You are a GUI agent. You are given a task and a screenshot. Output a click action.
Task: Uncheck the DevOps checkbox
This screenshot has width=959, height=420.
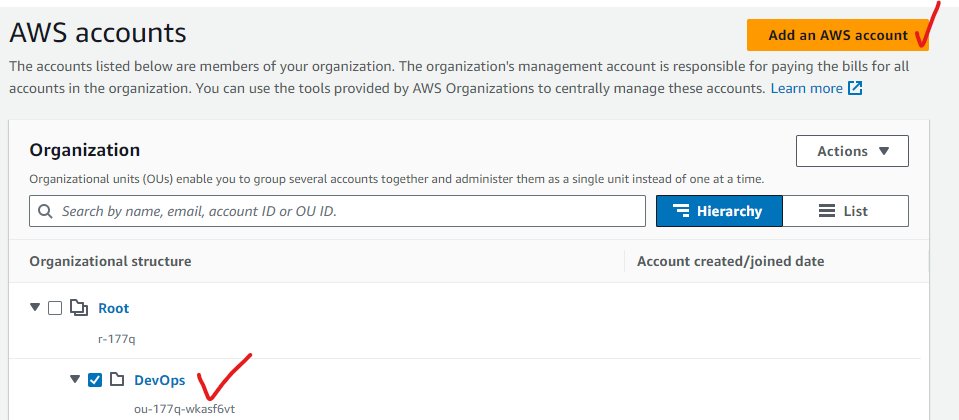[95, 379]
